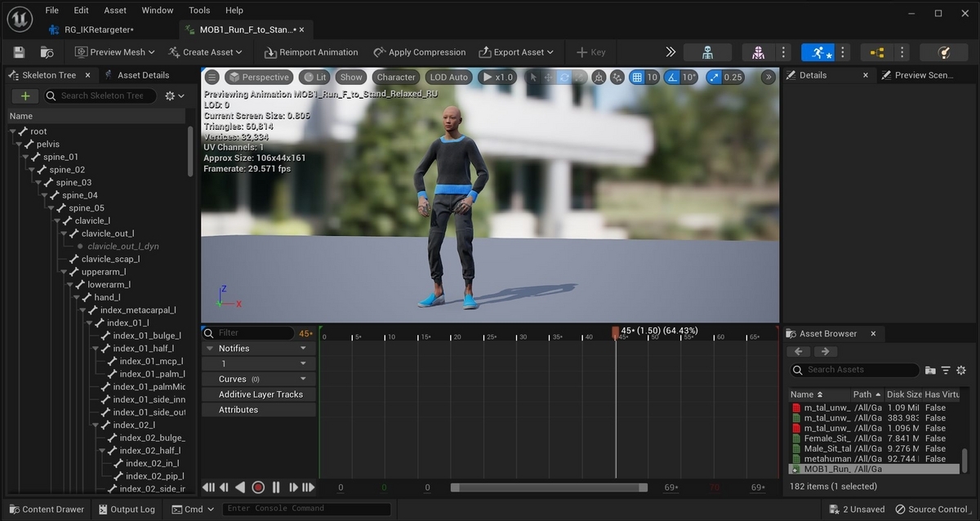Click the timeline range scrollbar

coord(549,488)
